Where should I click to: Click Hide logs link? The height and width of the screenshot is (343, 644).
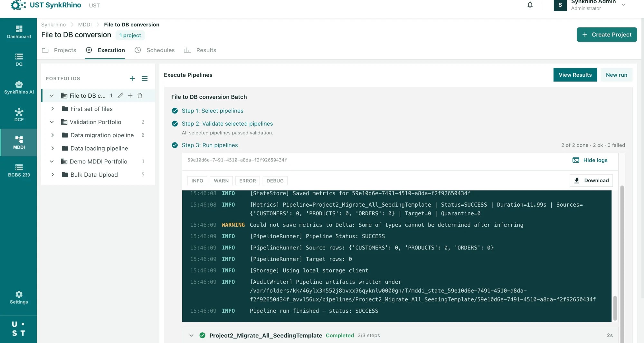[x=590, y=160]
